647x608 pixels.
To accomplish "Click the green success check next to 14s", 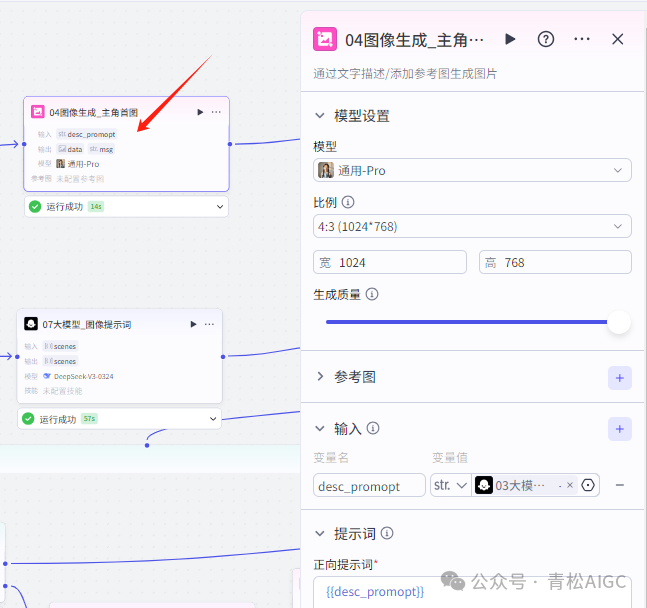I will tap(35, 206).
